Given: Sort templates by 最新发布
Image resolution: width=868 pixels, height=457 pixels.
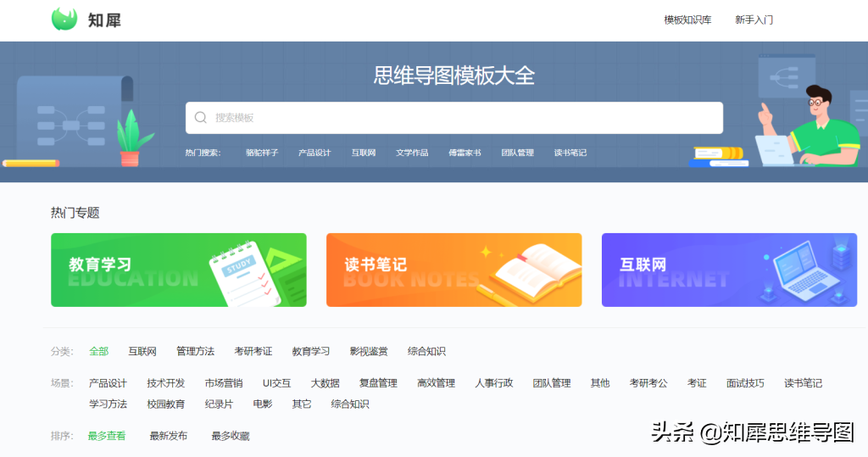Looking at the screenshot, I should 169,436.
